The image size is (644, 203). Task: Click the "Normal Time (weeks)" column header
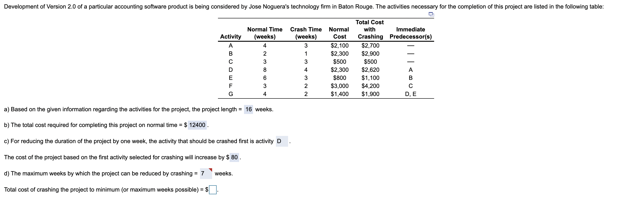pos(265,33)
